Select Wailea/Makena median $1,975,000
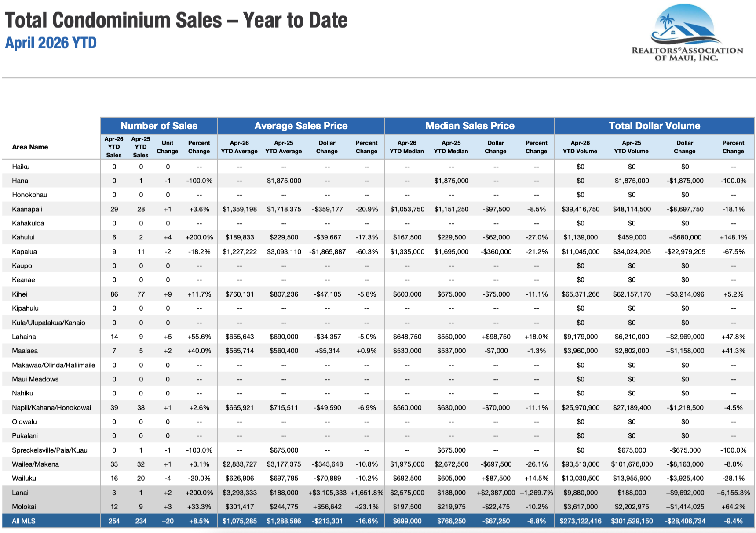The height and width of the screenshot is (533, 756). [407, 464]
